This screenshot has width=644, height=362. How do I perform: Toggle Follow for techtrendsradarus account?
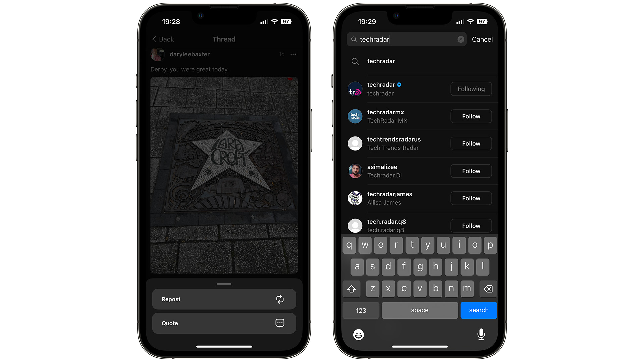click(x=471, y=144)
